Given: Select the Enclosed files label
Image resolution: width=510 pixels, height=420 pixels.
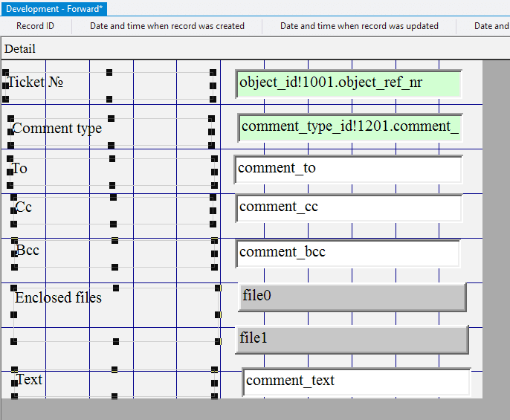Looking at the screenshot, I should point(59,297).
